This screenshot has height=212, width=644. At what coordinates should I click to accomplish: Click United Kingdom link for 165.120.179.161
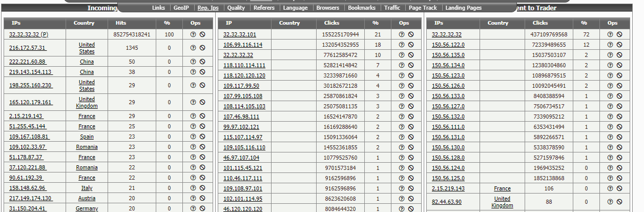point(87,103)
